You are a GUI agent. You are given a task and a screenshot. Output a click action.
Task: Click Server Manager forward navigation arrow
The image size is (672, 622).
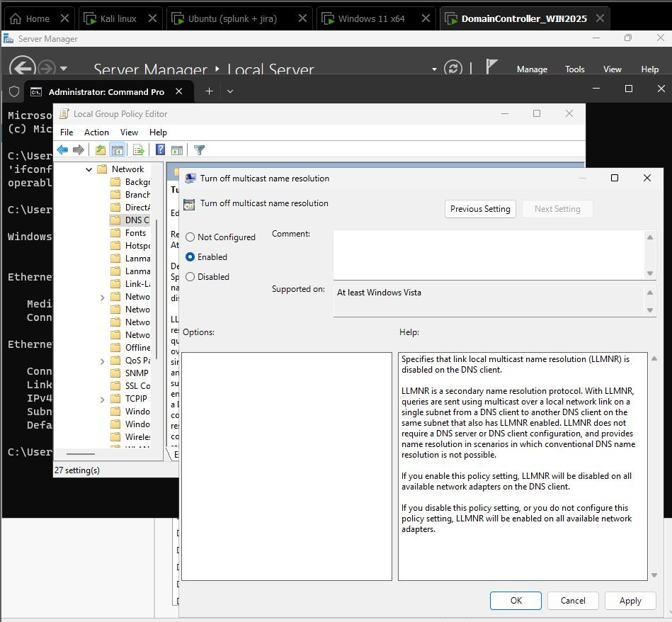(46, 68)
